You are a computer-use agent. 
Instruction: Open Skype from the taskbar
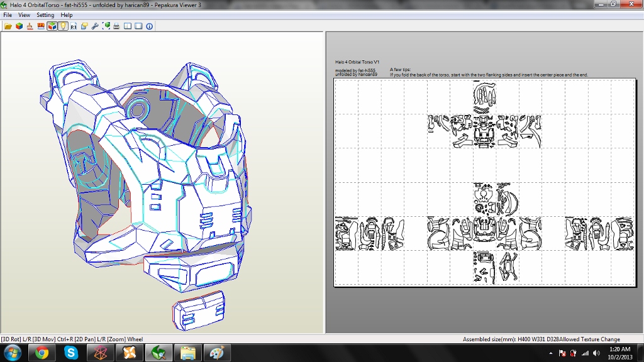coord(70,353)
